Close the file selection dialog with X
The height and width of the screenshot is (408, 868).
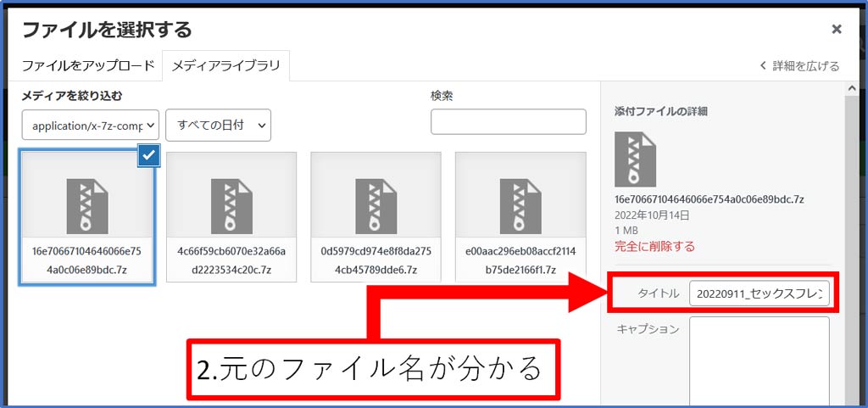836,30
